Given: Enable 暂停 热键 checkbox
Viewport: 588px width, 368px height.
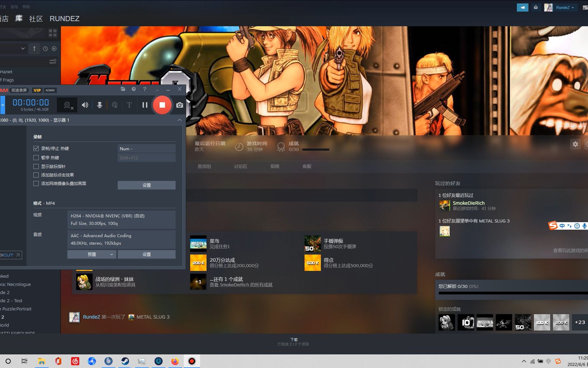Looking at the screenshot, I should tap(36, 157).
